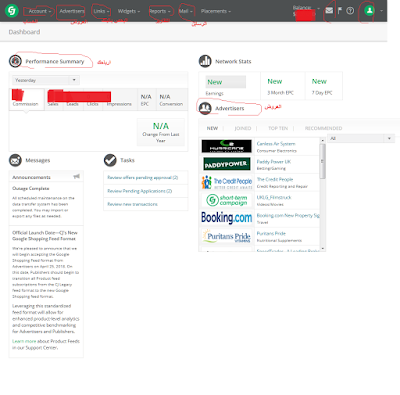Expand the Widgets menu
The width and height of the screenshot is (400, 395).
tap(129, 11)
